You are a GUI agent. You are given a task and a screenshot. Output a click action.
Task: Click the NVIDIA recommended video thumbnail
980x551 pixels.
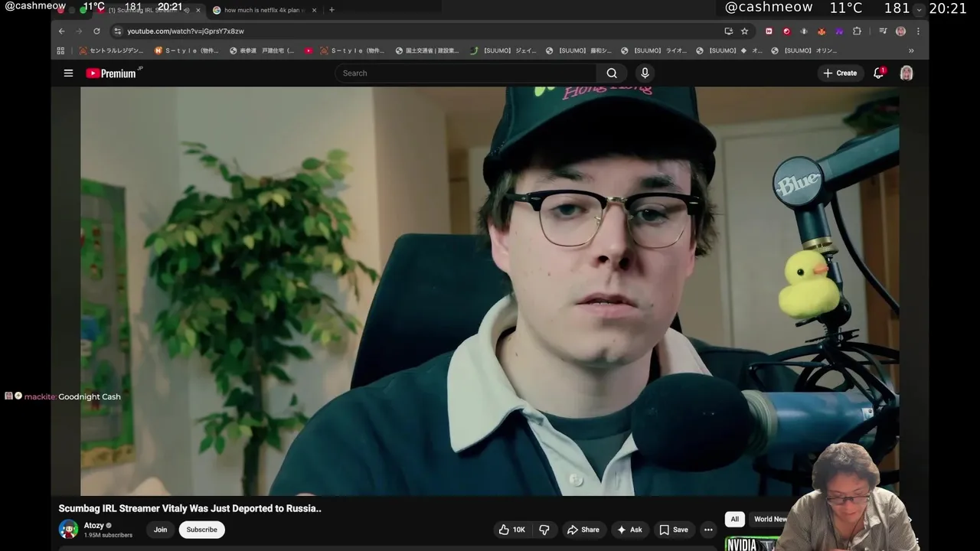[750, 544]
